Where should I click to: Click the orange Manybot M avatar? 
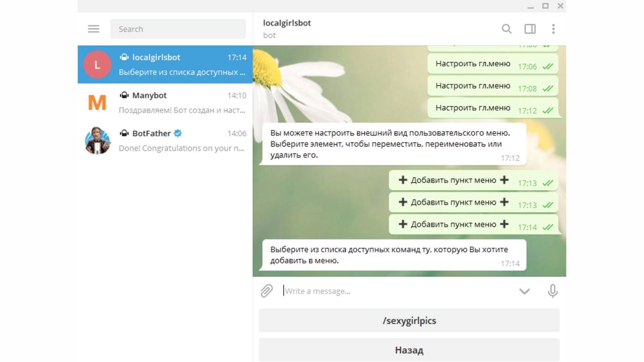click(x=97, y=103)
